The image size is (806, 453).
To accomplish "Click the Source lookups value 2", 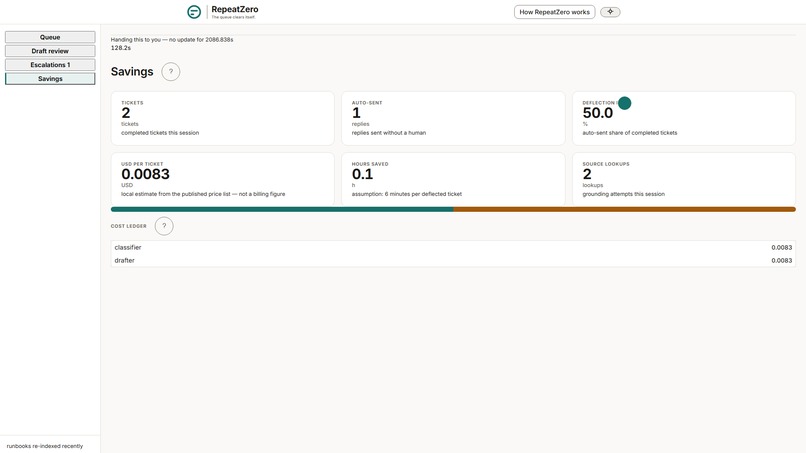I will [x=587, y=174].
